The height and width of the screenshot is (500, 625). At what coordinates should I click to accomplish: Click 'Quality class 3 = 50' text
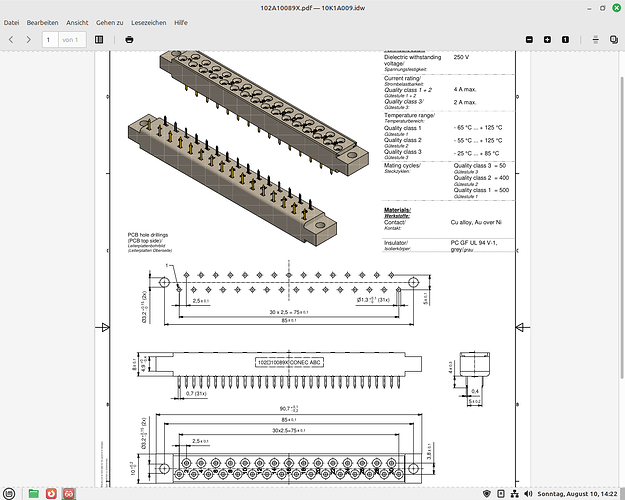tap(480, 165)
